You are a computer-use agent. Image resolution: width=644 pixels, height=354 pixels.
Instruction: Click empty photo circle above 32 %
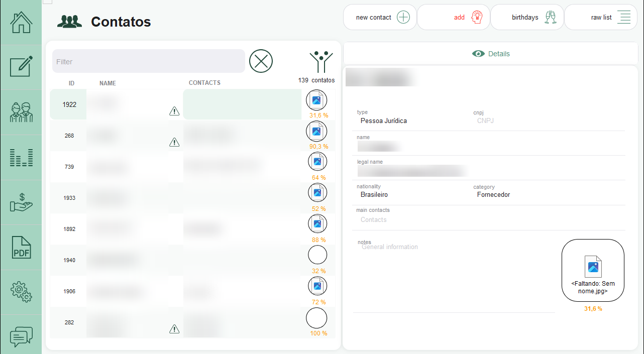(x=317, y=255)
